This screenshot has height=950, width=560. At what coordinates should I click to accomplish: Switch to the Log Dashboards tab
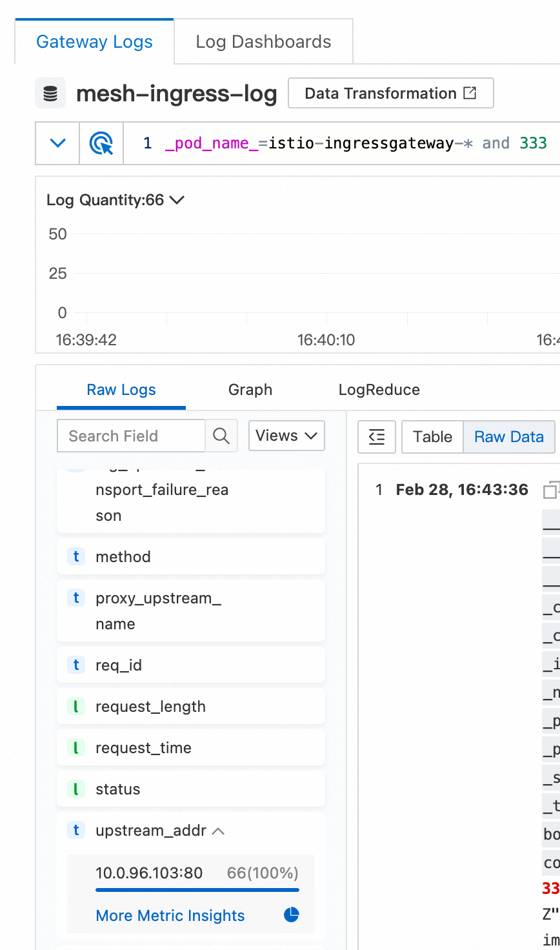pyautogui.click(x=263, y=42)
